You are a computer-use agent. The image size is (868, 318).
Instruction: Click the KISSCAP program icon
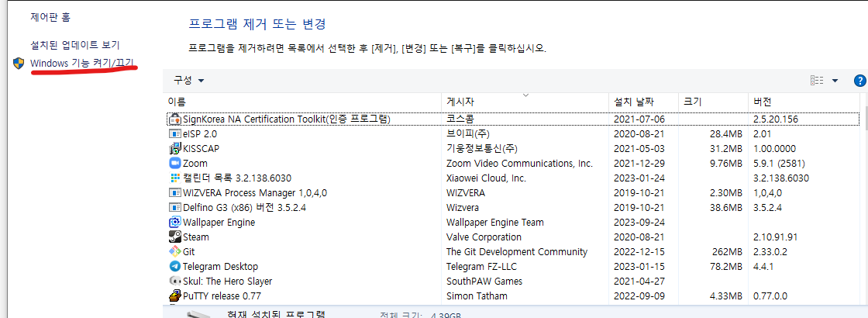pyautogui.click(x=175, y=148)
